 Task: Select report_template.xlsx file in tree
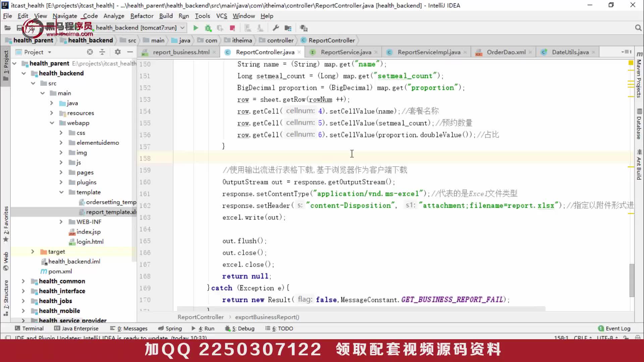pos(107,212)
